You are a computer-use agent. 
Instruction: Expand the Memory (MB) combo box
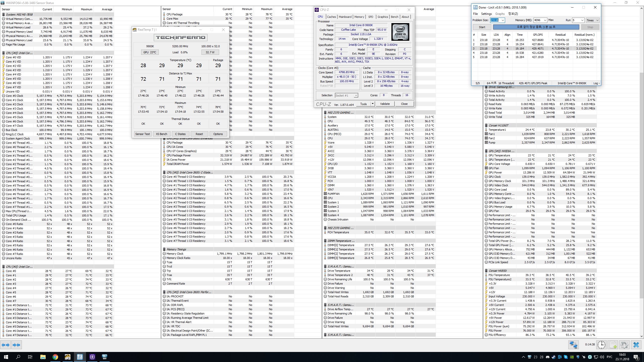(545, 20)
